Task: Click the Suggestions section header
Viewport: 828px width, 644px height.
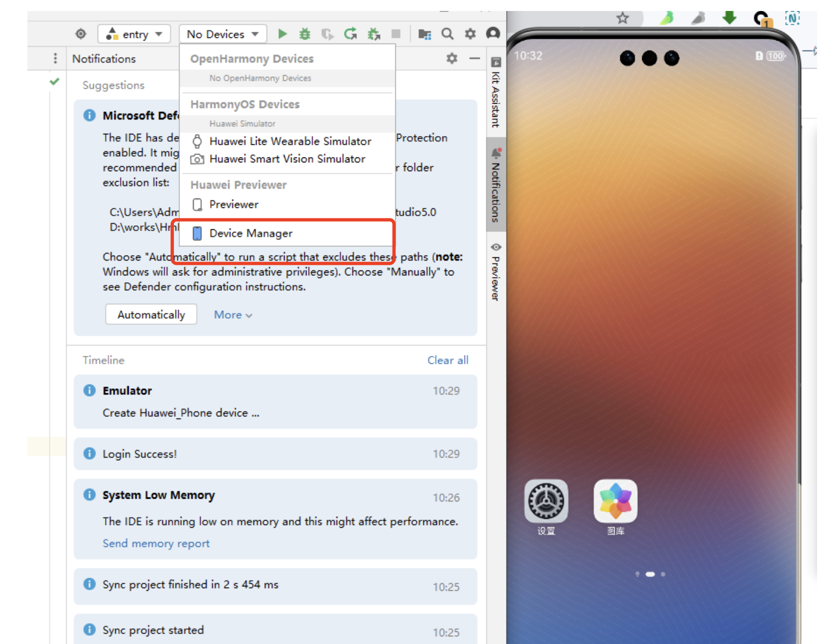Action: (x=114, y=85)
